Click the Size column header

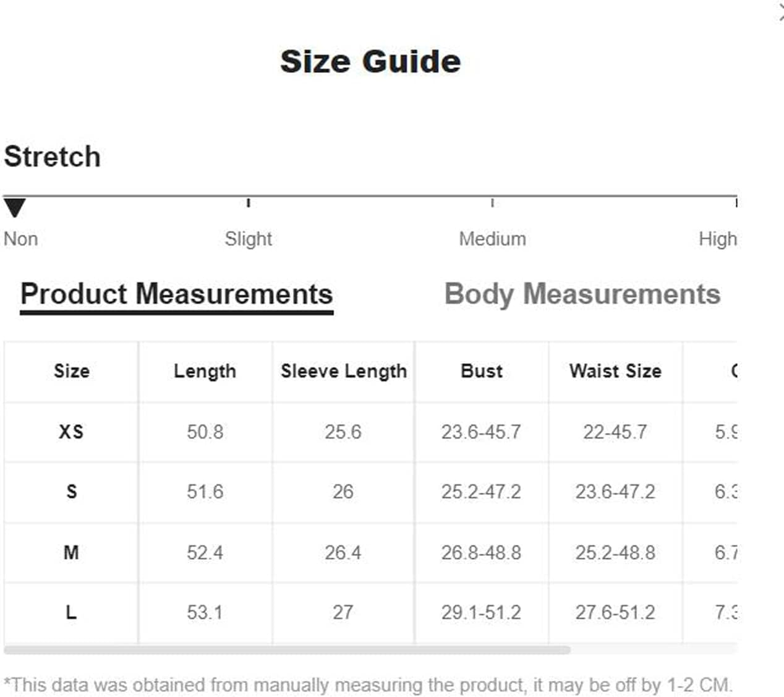71,371
